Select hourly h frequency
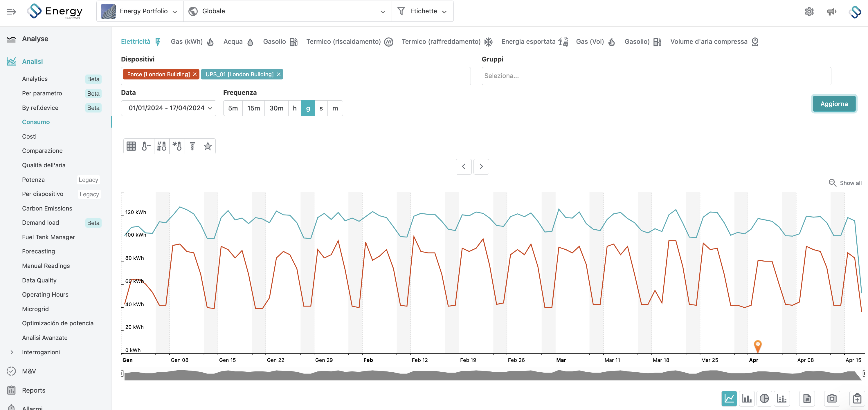The image size is (868, 410). coord(294,108)
